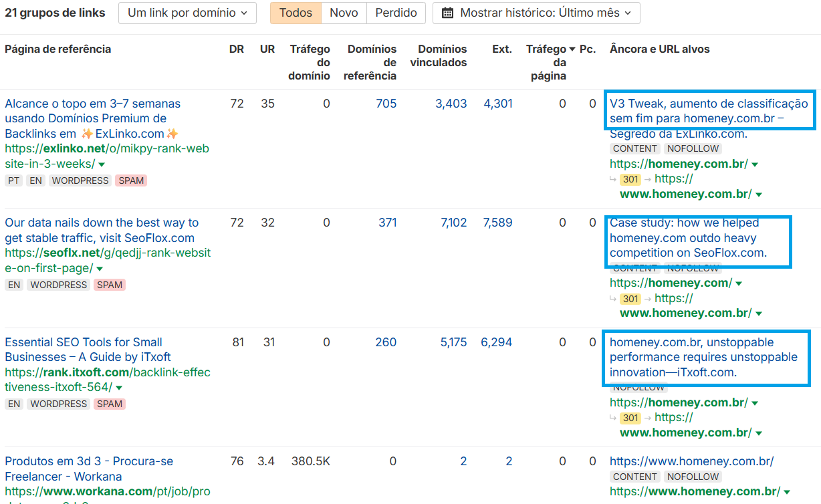Select the Todos filter tab

tap(296, 13)
